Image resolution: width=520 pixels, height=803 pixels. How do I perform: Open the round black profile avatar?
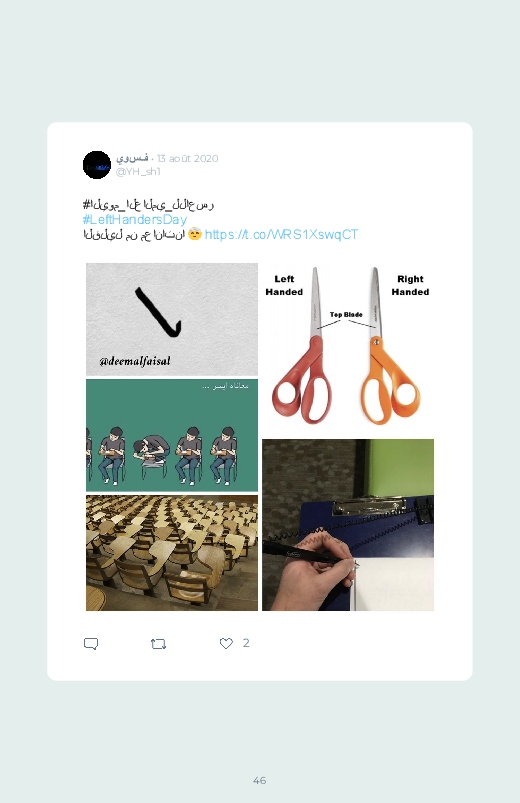click(97, 165)
